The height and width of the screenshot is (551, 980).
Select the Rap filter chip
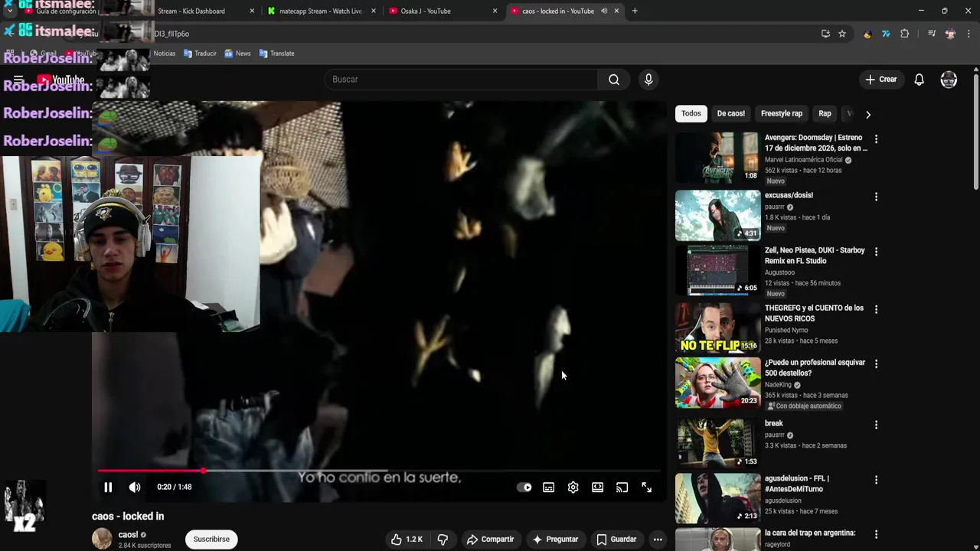click(825, 113)
